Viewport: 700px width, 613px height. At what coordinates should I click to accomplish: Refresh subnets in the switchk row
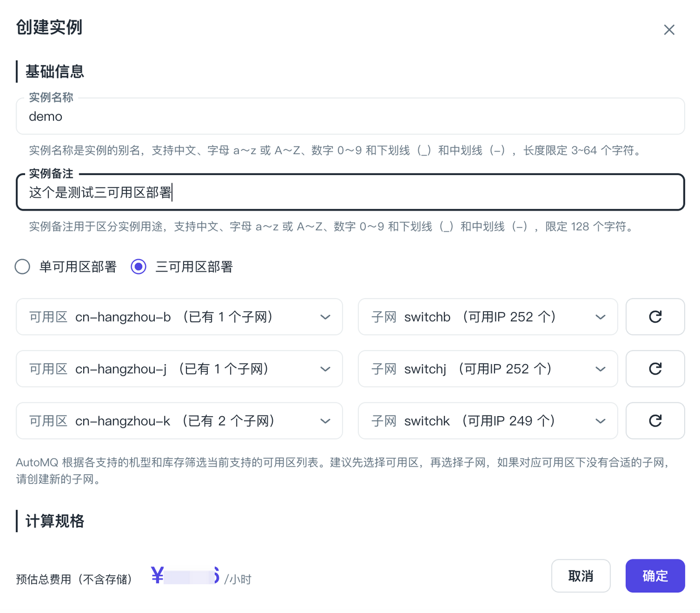pyautogui.click(x=655, y=421)
